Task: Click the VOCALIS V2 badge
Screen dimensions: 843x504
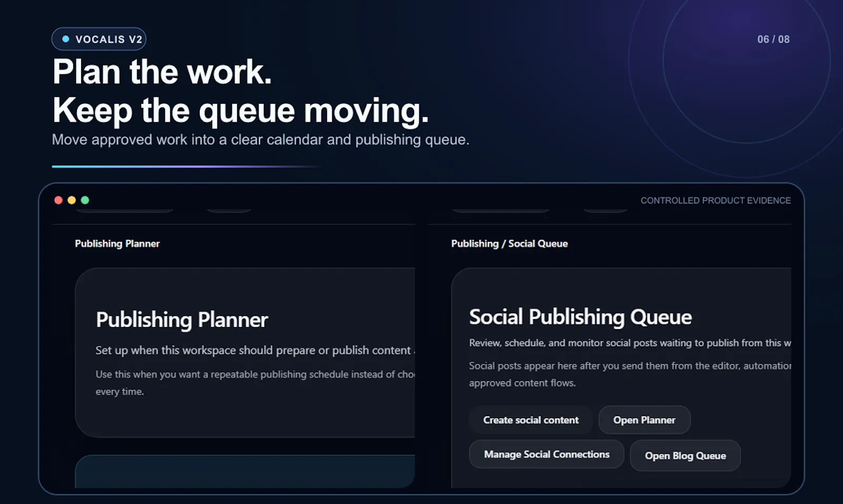Action: 99,39
